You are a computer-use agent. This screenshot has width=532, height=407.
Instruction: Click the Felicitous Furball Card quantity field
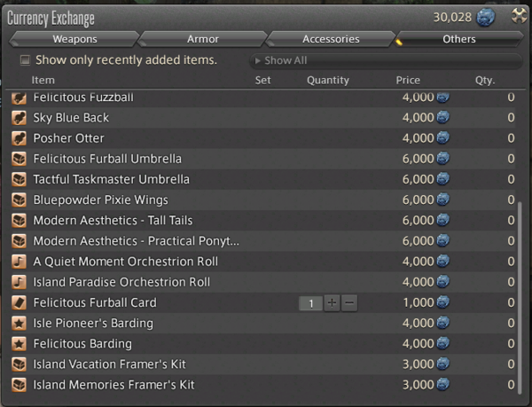click(311, 303)
